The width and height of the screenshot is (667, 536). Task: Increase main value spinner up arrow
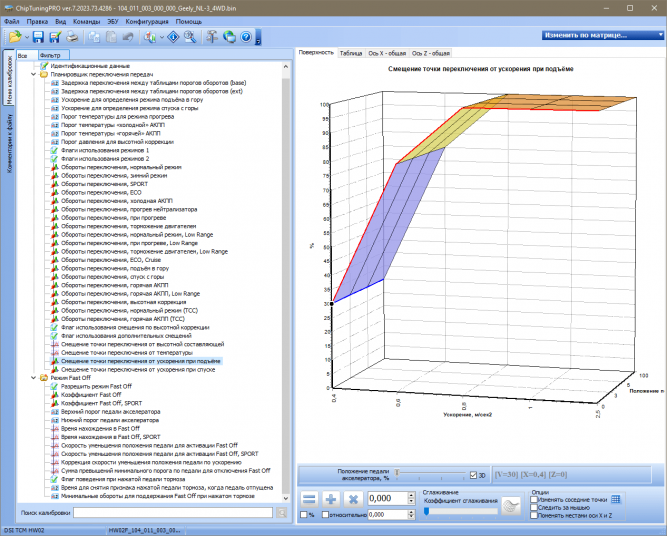411,496
